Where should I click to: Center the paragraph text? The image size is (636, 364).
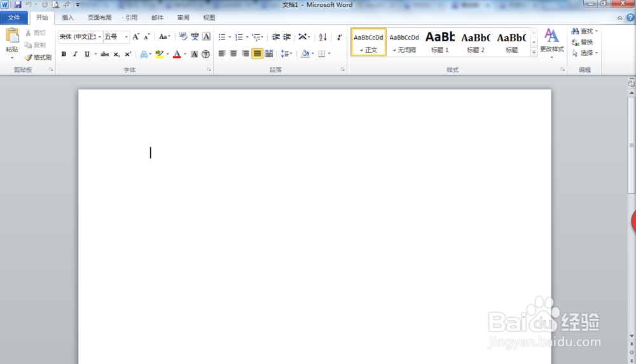click(233, 53)
